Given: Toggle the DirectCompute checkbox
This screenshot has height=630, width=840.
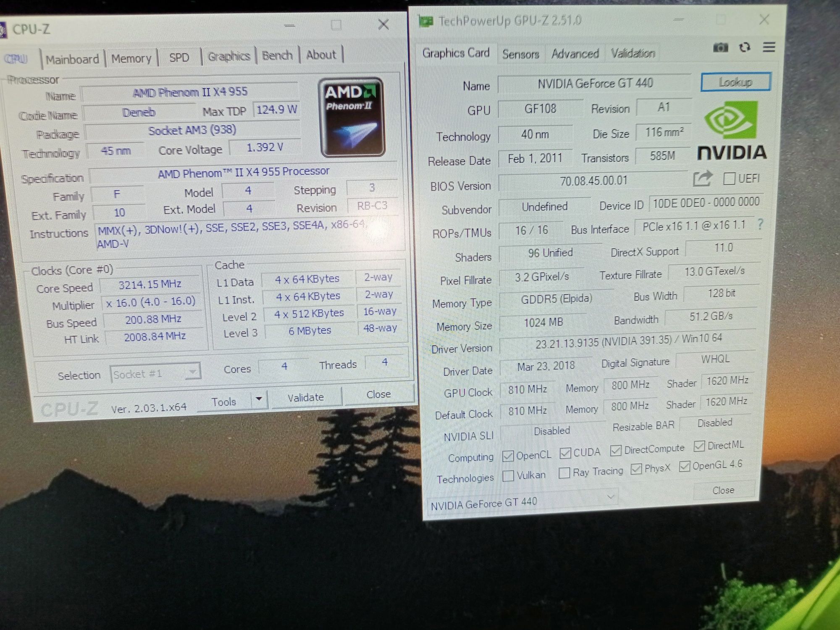Looking at the screenshot, I should 615,450.
